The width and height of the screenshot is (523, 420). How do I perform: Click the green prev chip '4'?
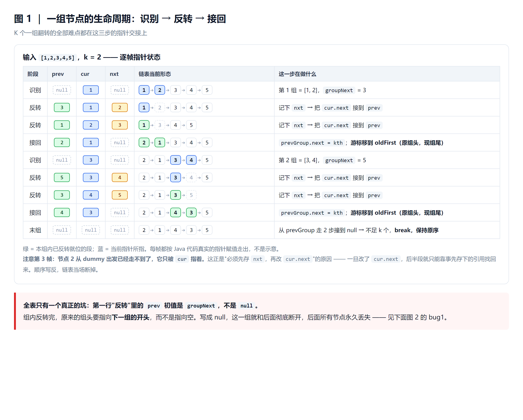[62, 212]
